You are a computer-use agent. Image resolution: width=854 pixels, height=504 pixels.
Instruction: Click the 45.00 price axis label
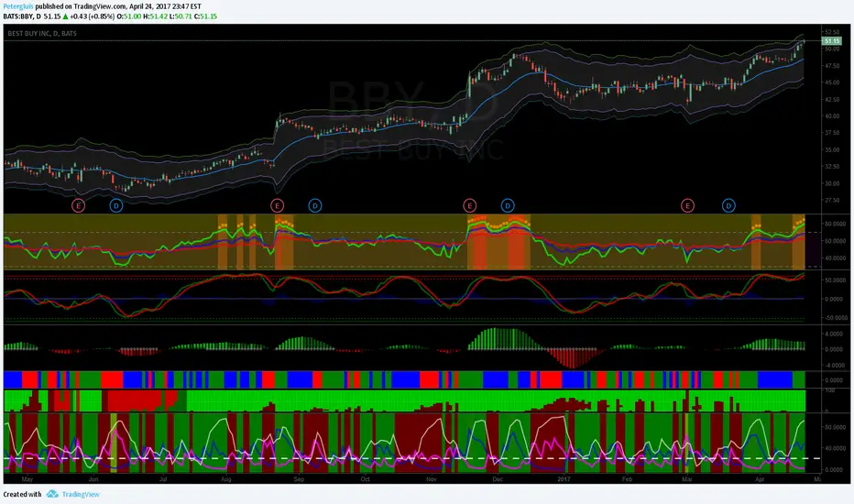(x=832, y=82)
